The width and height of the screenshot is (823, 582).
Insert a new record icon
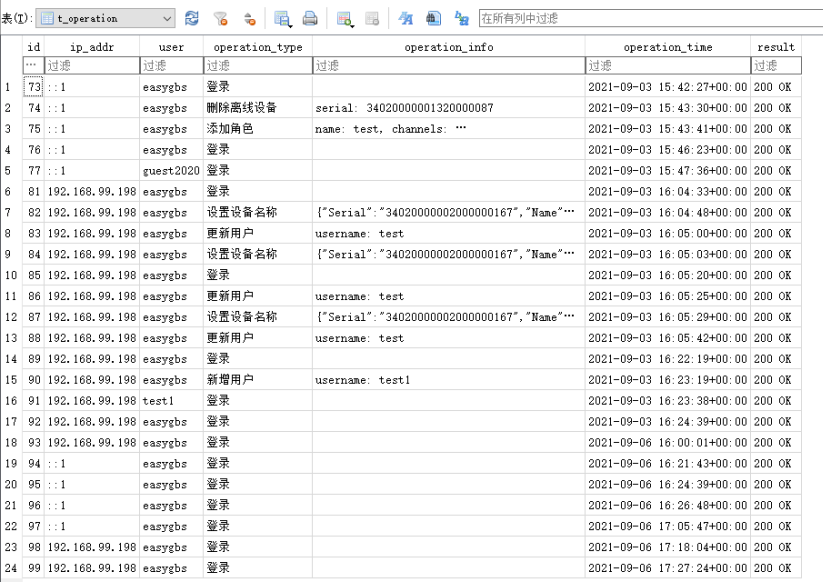pos(345,19)
